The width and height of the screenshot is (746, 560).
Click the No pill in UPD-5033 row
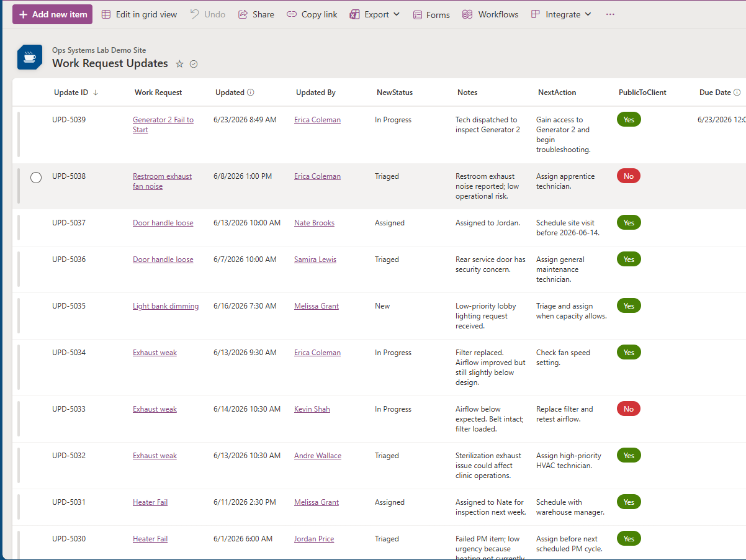pos(629,409)
